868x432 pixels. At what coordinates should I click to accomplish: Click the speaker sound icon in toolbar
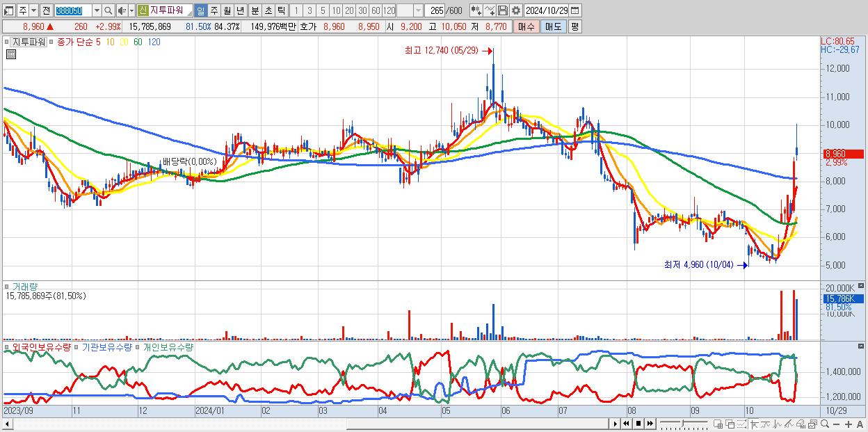(x=121, y=10)
